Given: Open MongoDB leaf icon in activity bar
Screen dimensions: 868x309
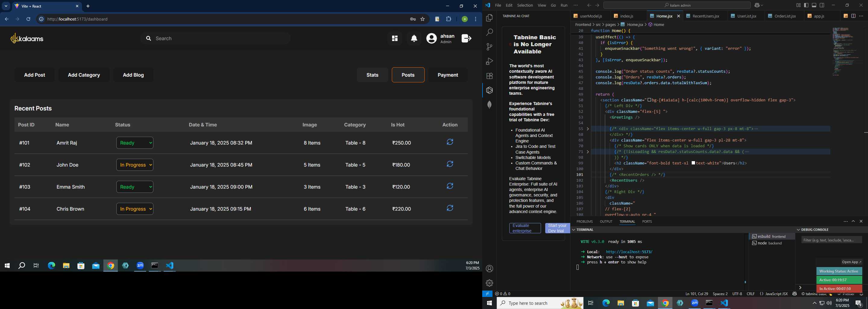Looking at the screenshot, I should (489, 105).
